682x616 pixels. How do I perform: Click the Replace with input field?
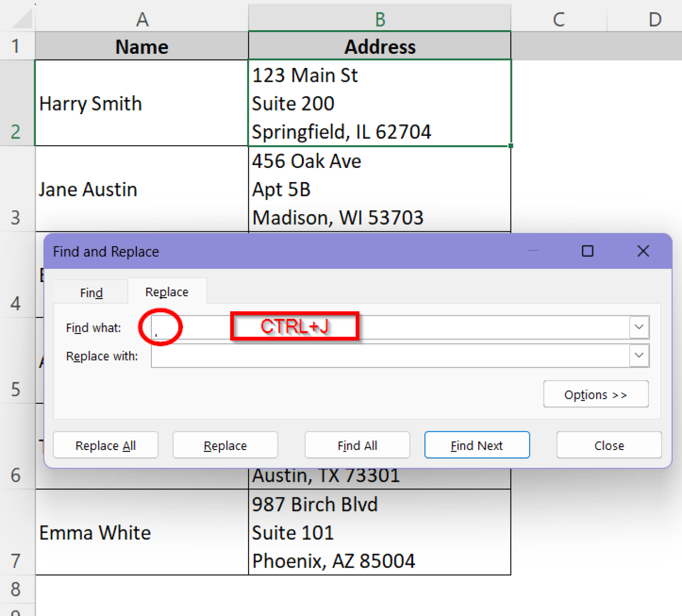390,356
